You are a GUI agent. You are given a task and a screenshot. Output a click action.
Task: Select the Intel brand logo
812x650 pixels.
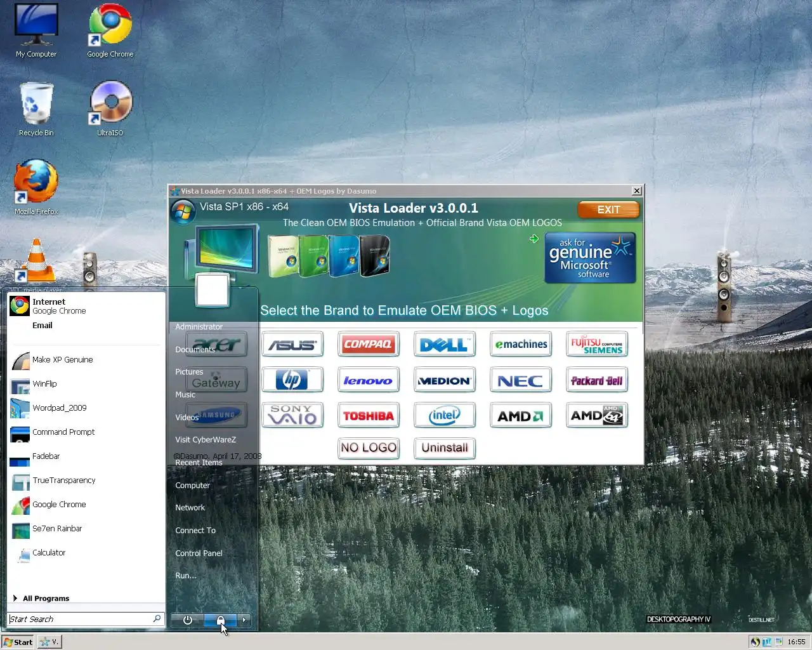coord(444,416)
